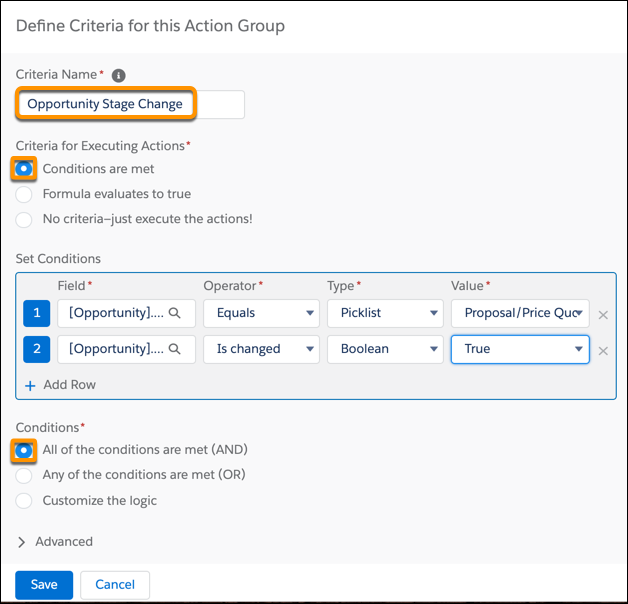Click the Criteria Name info icon
The width and height of the screenshot is (628, 604).
[x=118, y=75]
